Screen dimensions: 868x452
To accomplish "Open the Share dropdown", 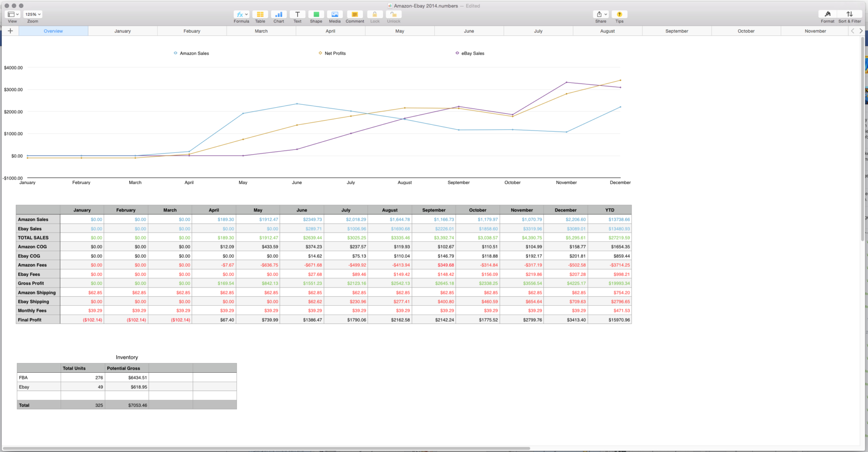I will (600, 14).
